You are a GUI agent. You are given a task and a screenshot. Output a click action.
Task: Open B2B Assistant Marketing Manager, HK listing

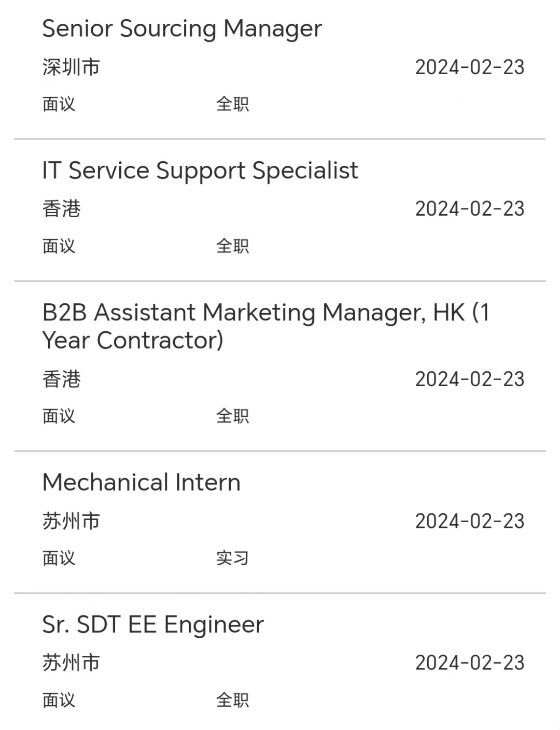point(280,366)
